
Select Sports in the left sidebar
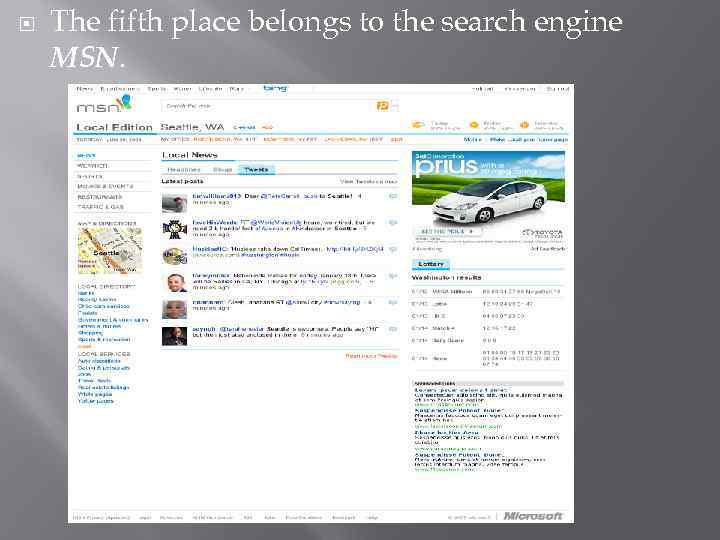click(x=90, y=176)
